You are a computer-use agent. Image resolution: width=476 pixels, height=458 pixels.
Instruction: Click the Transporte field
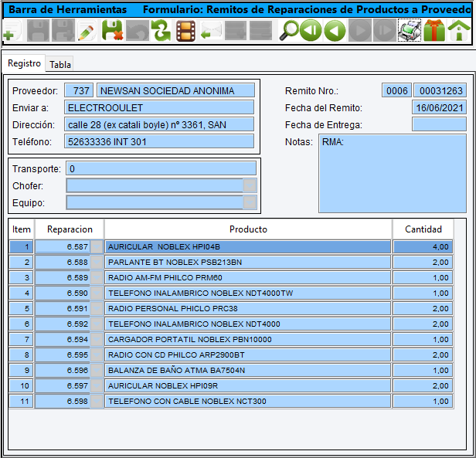tap(161, 168)
